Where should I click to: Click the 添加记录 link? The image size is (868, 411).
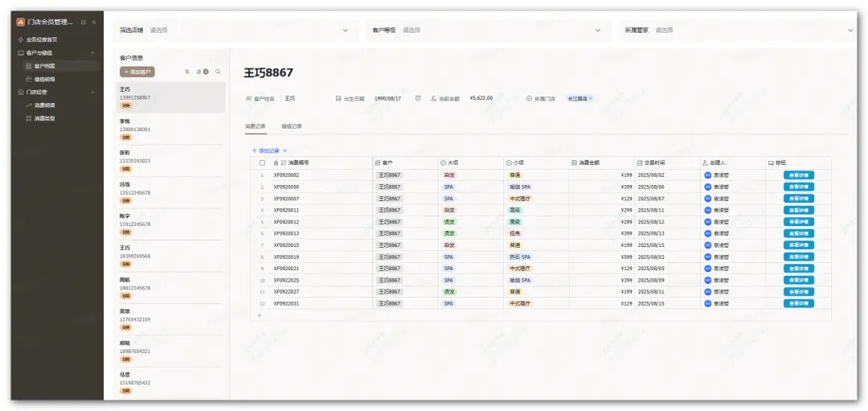[x=266, y=150]
